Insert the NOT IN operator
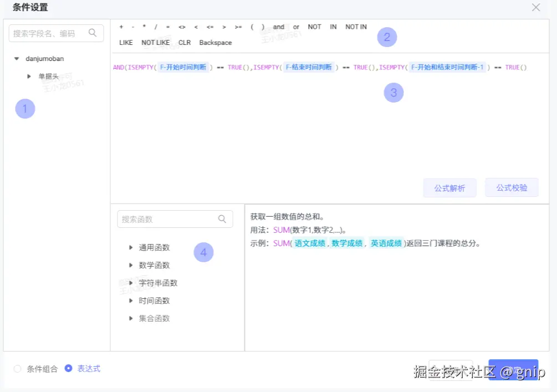Screen dimensions: 557x392 click(x=356, y=27)
